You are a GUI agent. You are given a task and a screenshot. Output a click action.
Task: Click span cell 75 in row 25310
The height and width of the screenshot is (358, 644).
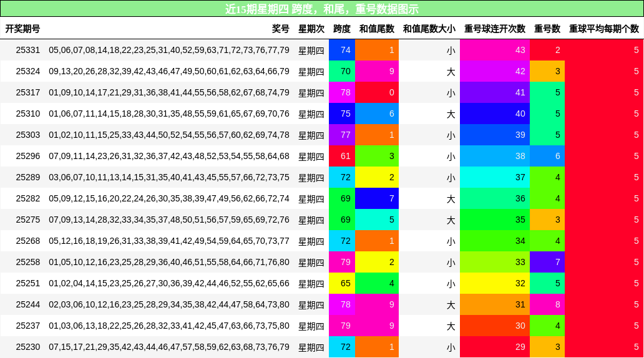coord(342,114)
